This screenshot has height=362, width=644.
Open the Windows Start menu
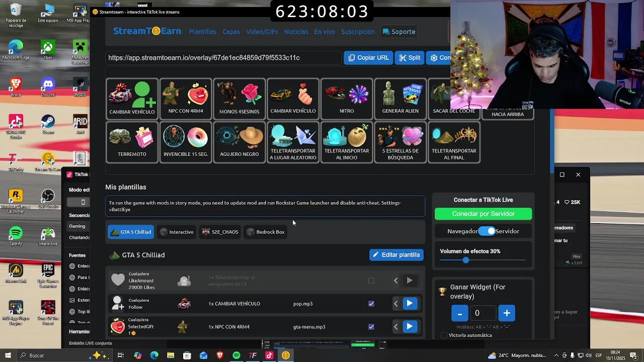pyautogui.click(x=8, y=355)
